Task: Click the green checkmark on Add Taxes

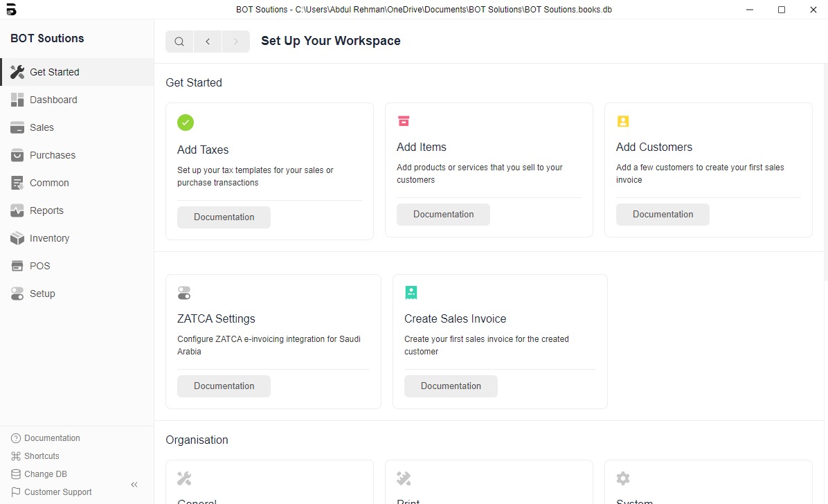Action: click(186, 123)
